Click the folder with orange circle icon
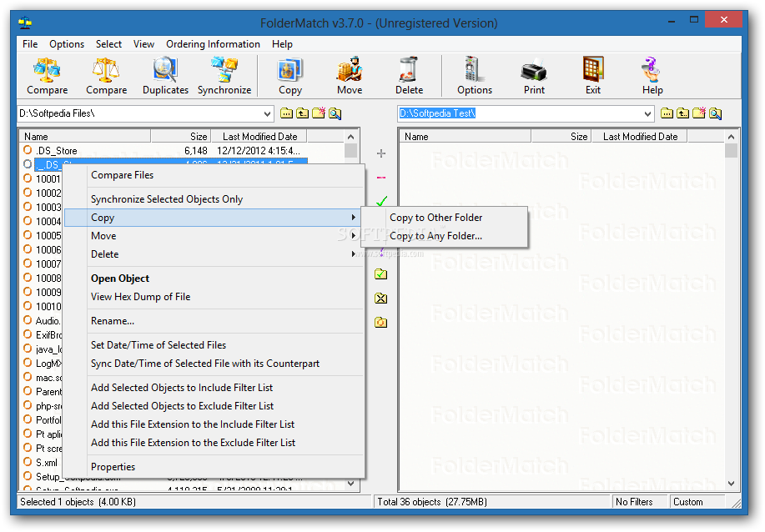 (381, 322)
